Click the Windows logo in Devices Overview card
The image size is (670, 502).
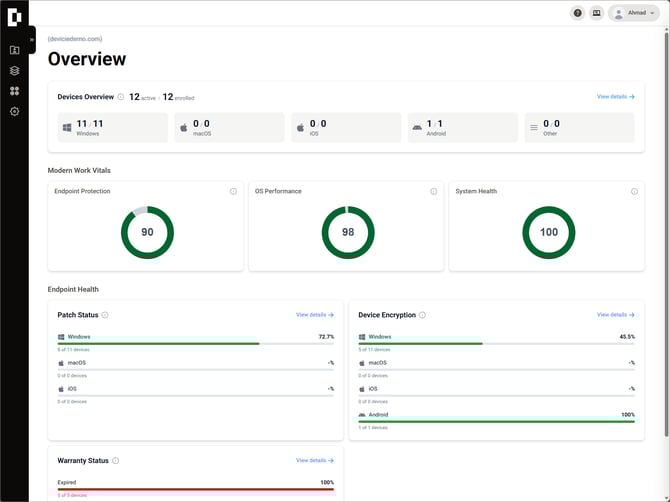[x=67, y=128]
